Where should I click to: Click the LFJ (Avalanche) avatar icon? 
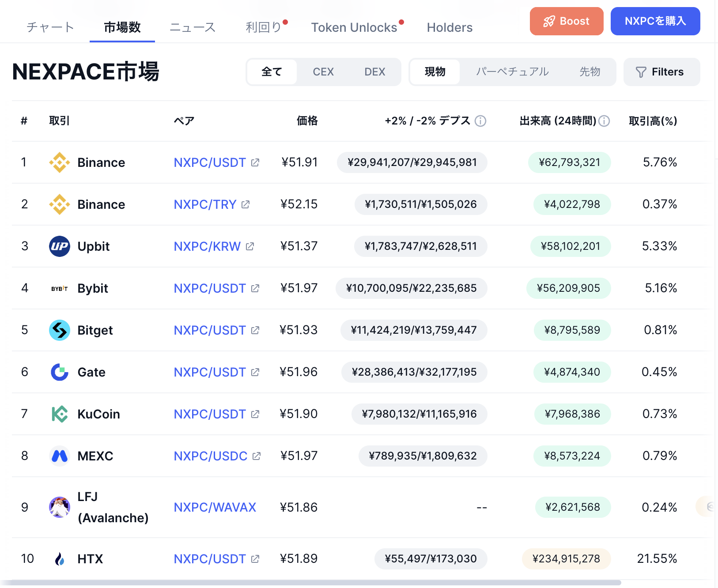click(59, 507)
